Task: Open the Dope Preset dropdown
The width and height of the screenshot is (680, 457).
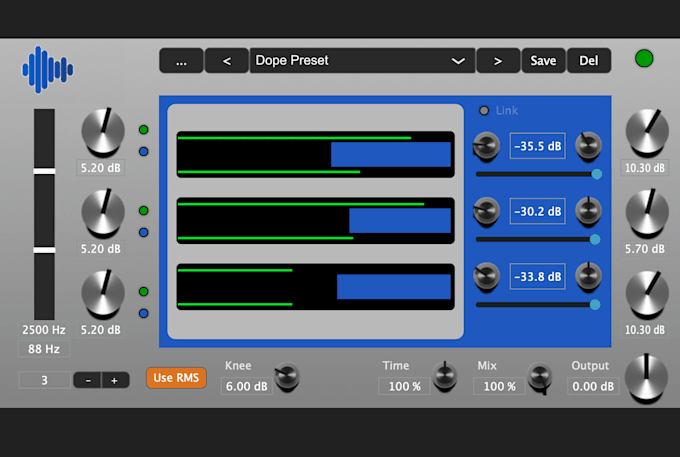Action: (361, 61)
